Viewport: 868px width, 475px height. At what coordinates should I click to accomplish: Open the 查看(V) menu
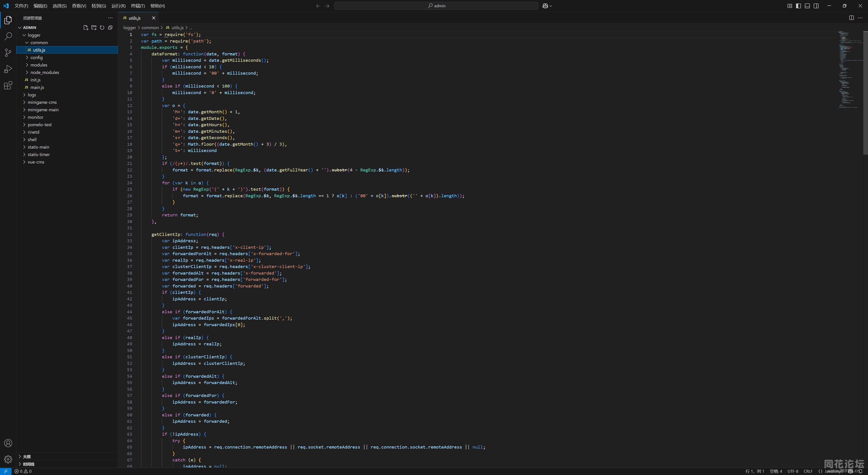[79, 6]
